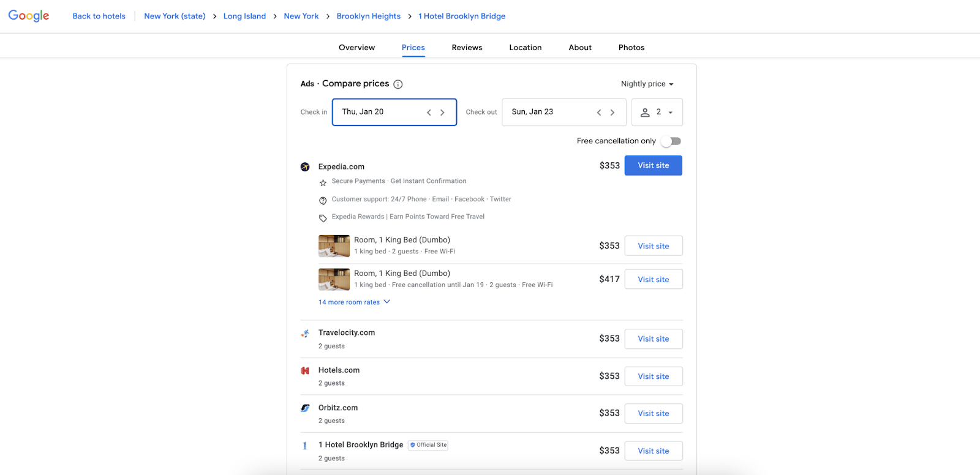Click the $417 room price
The image size is (980, 475).
[609, 279]
